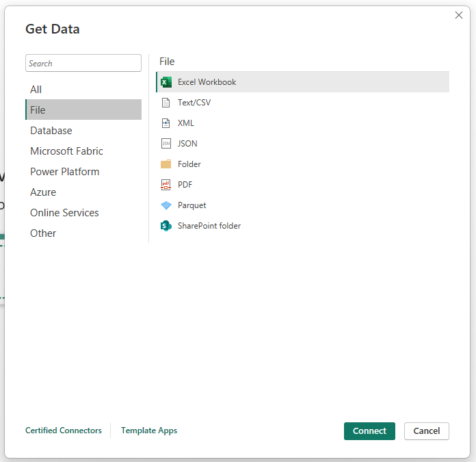The width and height of the screenshot is (476, 462).
Task: Choose the XML label
Action: point(186,123)
